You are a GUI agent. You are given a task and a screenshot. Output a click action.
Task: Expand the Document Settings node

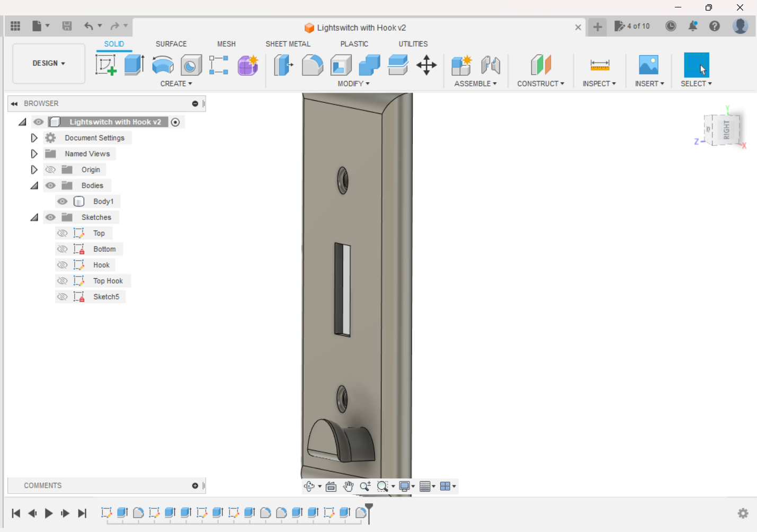34,138
